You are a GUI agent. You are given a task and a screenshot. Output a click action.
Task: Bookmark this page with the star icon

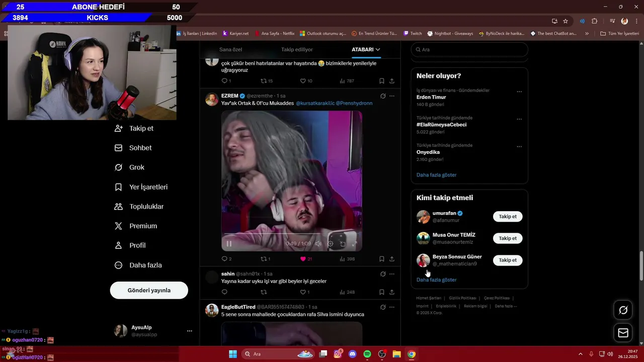pyautogui.click(x=566, y=21)
